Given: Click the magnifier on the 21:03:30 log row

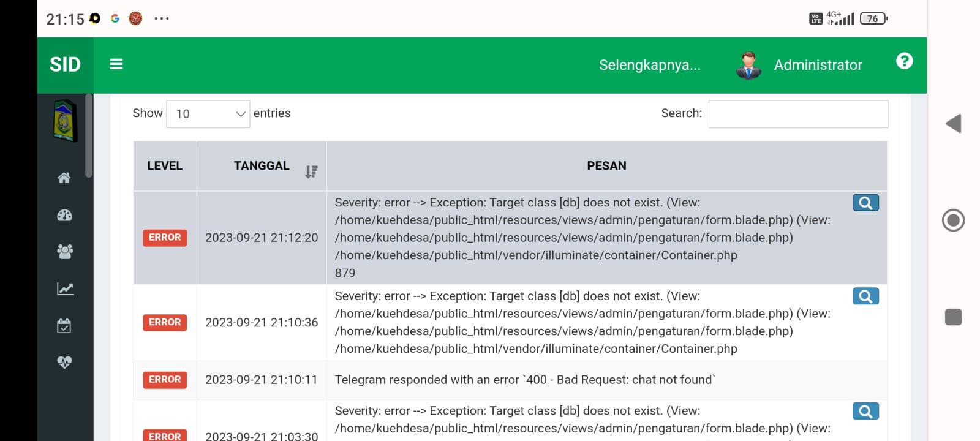Looking at the screenshot, I should [865, 411].
